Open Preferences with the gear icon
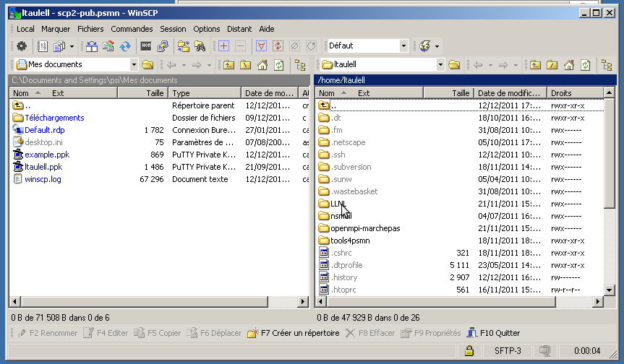 pyautogui.click(x=22, y=46)
